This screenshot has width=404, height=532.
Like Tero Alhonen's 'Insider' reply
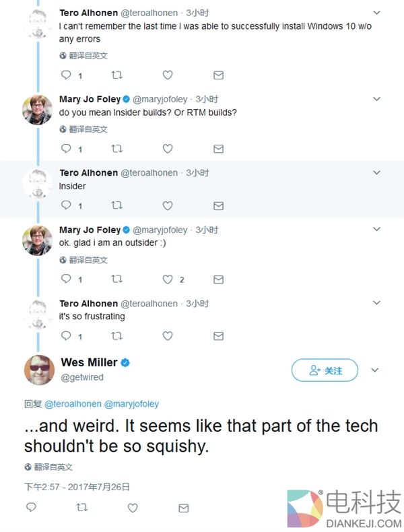tap(168, 205)
